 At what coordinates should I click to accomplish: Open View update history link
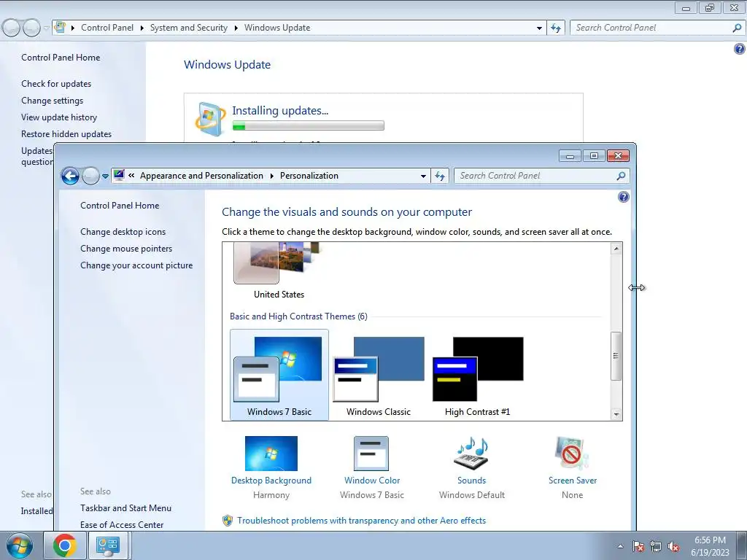[59, 117]
